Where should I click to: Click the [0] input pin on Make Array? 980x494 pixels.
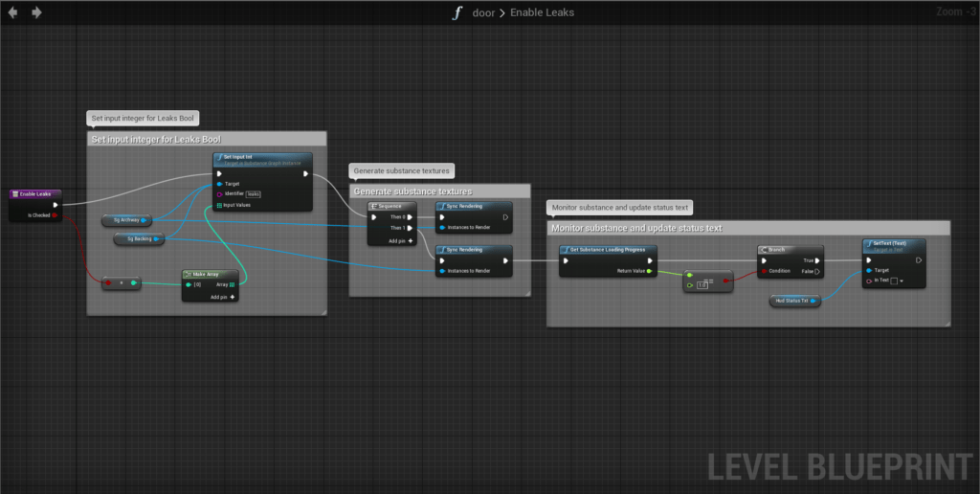tap(189, 284)
